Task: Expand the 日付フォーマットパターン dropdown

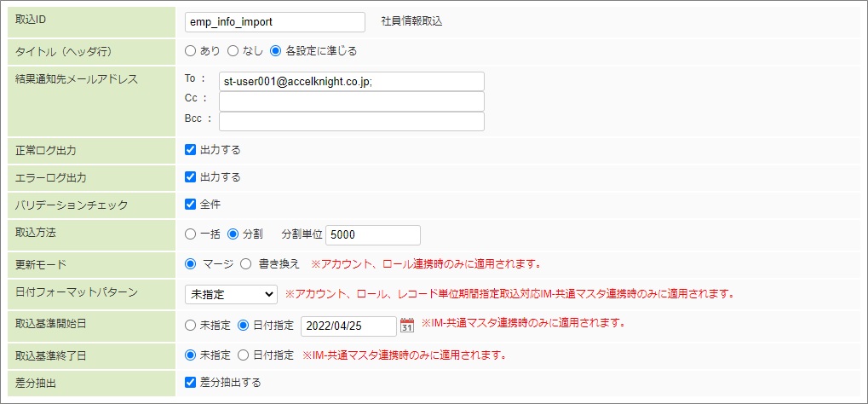Action: point(231,294)
